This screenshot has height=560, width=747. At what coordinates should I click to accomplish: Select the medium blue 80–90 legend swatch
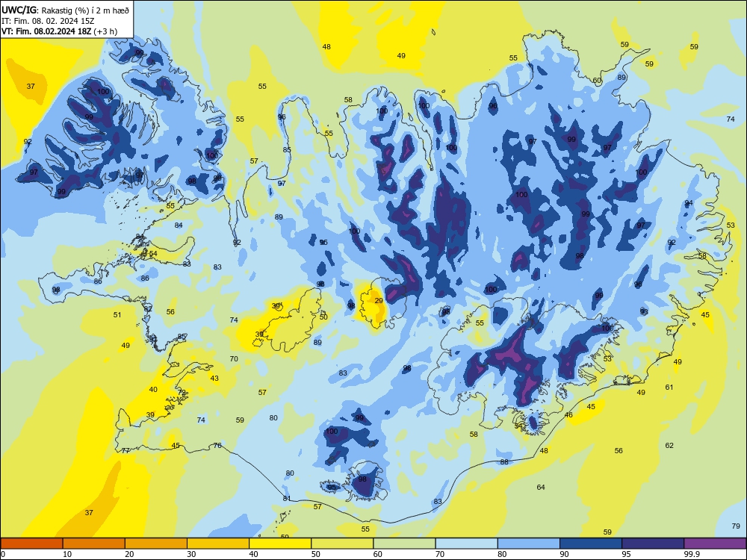click(529, 544)
